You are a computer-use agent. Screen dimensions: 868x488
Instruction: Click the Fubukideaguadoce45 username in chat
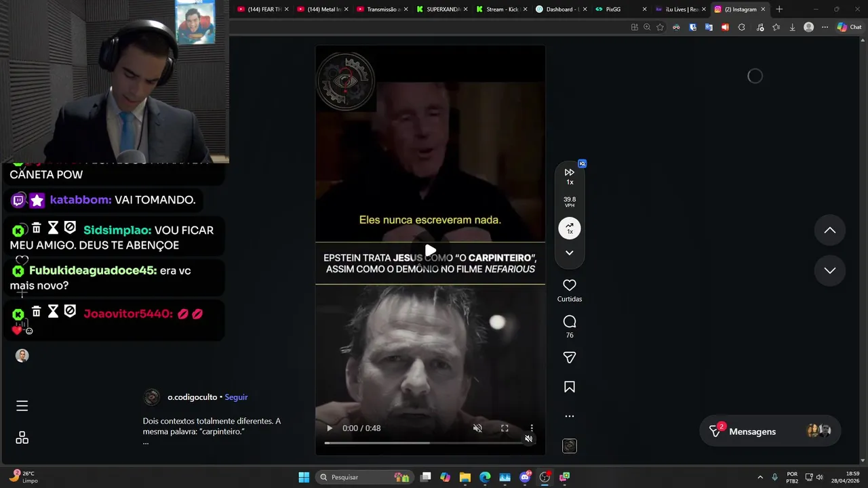[x=93, y=270]
